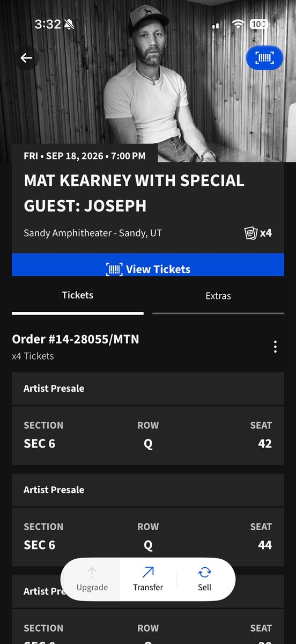This screenshot has height=644, width=296.
Task: Tap the Sell circular arrows icon
Action: point(204,573)
